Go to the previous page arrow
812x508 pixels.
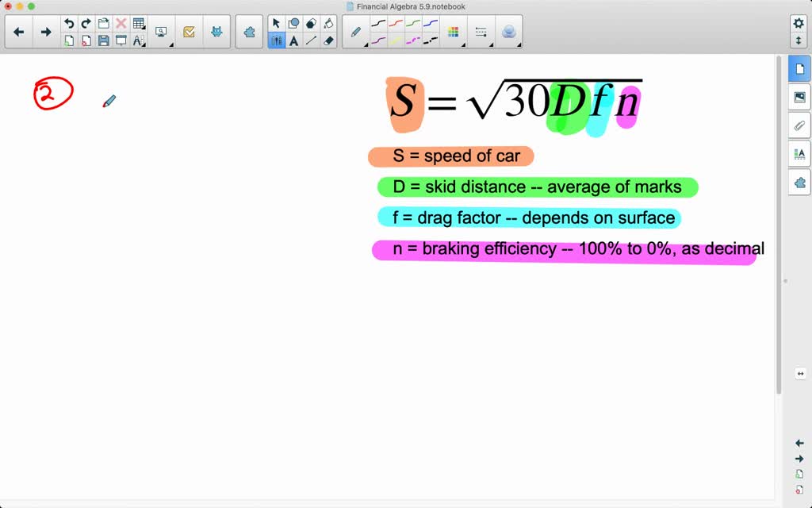pyautogui.click(x=19, y=32)
